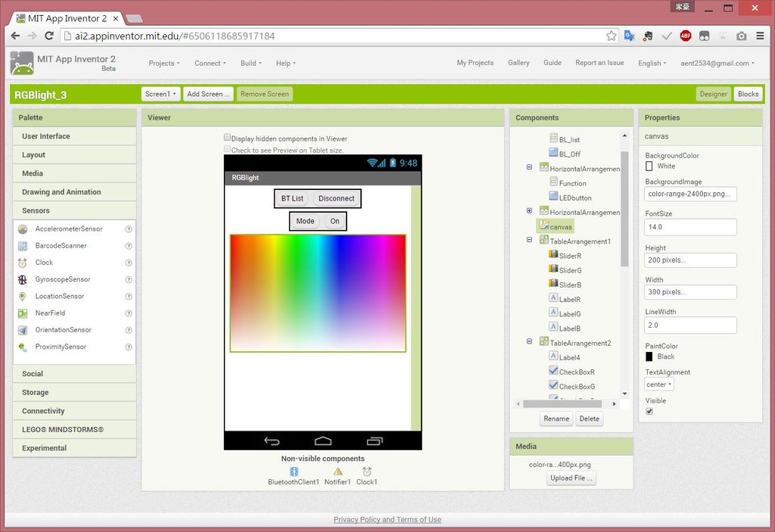
Task: Toggle Check to see Preview on Tablet size
Action: [227, 149]
